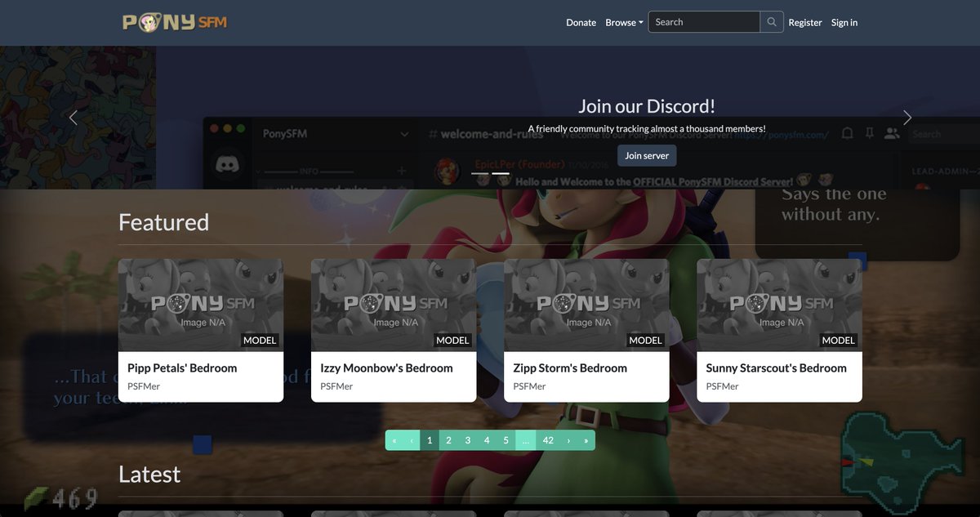This screenshot has width=980, height=517.
Task: Click the search magnifier button
Action: tap(772, 22)
